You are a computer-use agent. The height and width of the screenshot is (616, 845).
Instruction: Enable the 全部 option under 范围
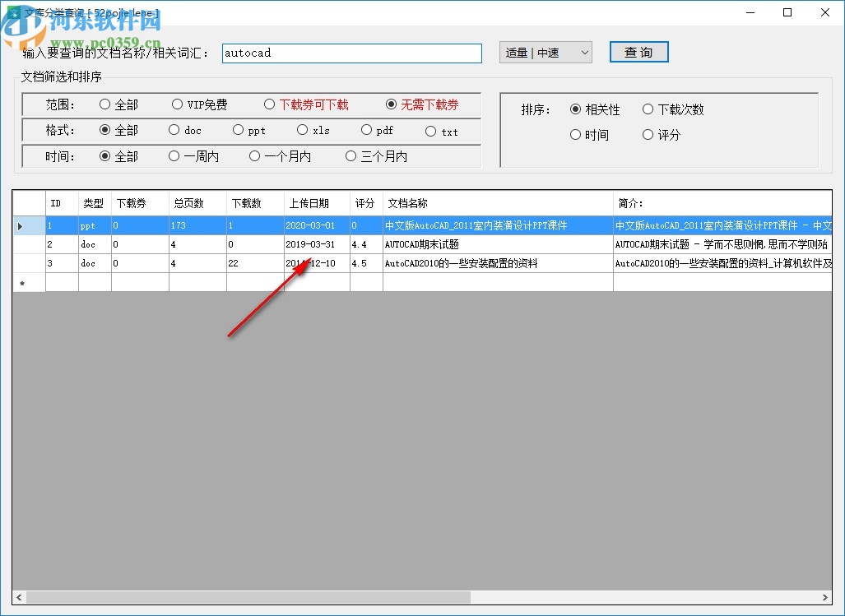pos(105,104)
